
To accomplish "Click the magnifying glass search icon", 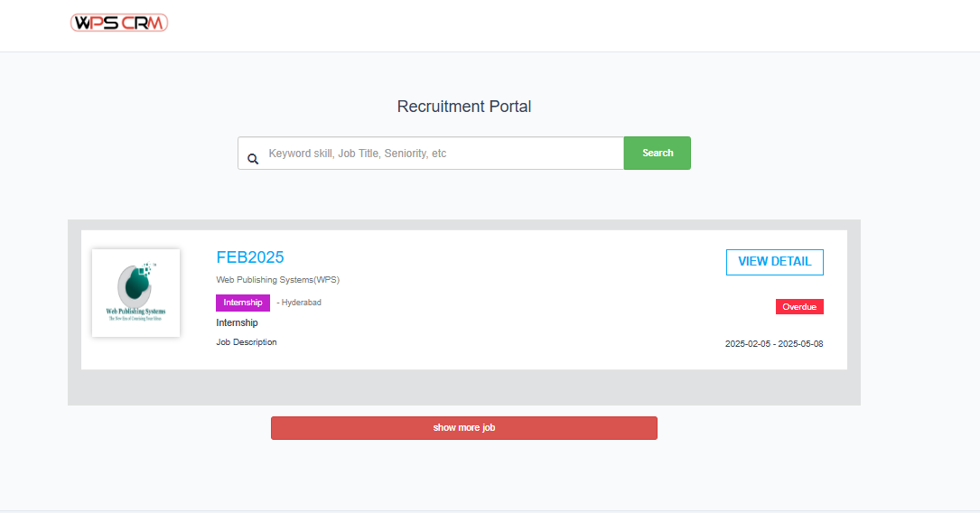I will coord(253,158).
